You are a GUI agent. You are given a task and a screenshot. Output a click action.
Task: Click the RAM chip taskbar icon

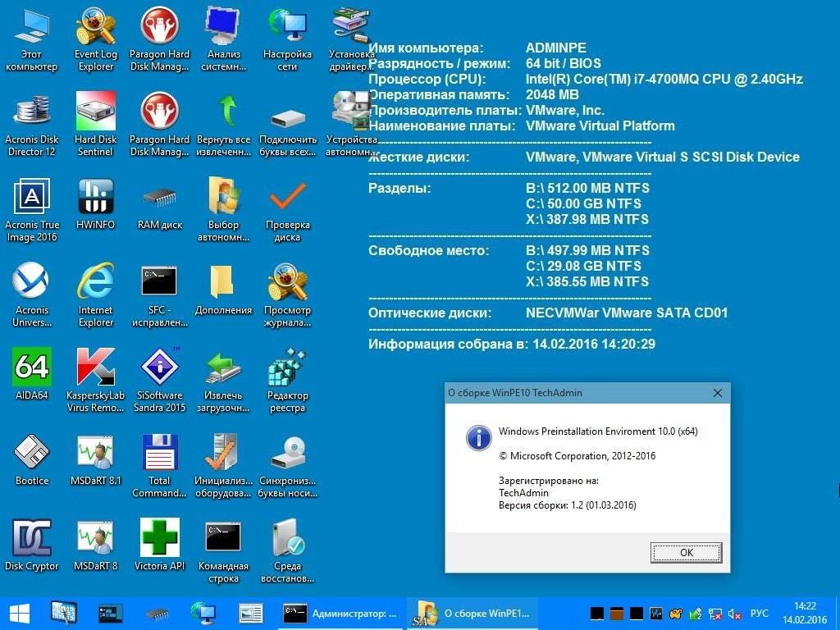click(157, 614)
